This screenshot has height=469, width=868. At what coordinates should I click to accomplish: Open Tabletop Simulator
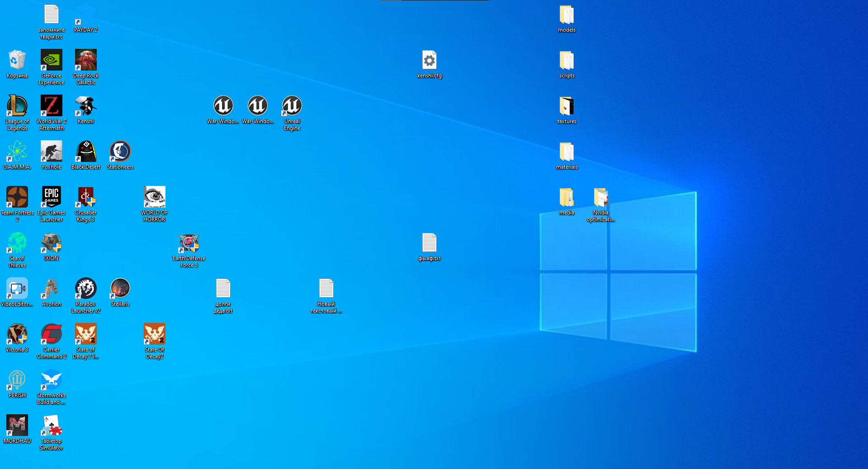52,432
